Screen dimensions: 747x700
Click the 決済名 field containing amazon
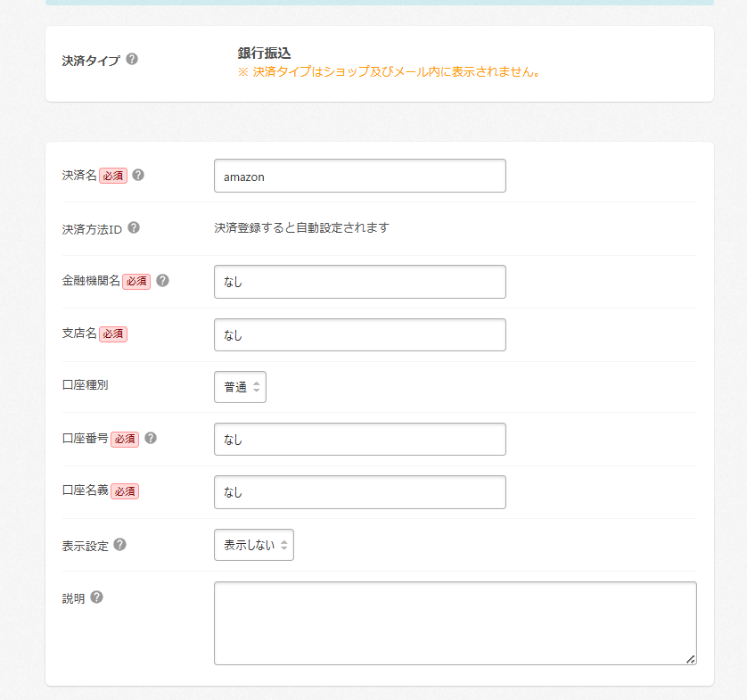click(359, 176)
